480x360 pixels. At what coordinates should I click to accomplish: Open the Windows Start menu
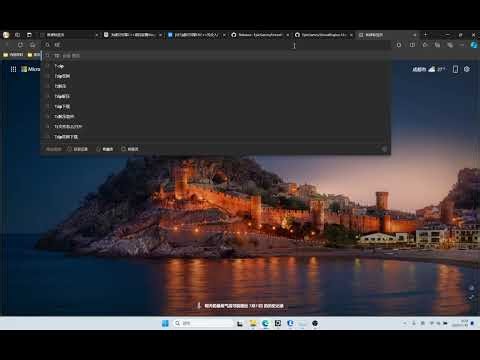click(165, 323)
